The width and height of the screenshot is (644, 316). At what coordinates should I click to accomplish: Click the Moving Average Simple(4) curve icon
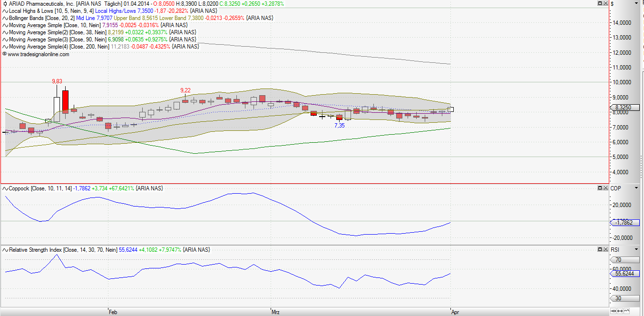pos(5,46)
